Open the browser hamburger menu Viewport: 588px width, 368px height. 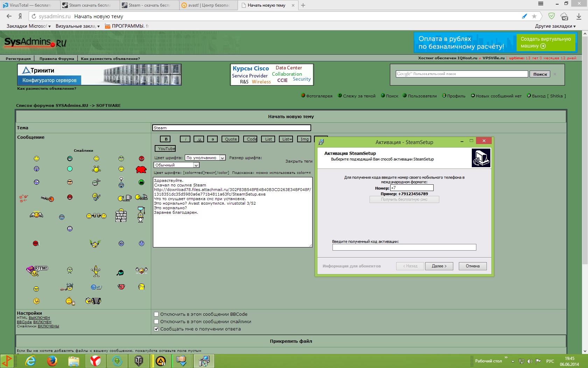541,4
